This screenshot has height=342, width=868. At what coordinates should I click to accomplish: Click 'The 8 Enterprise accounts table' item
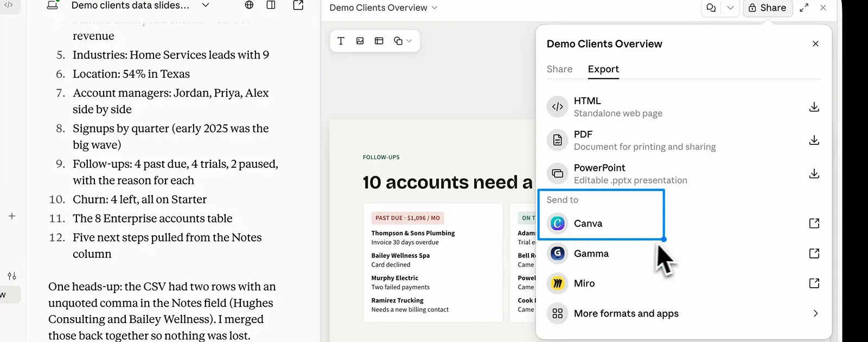click(152, 218)
